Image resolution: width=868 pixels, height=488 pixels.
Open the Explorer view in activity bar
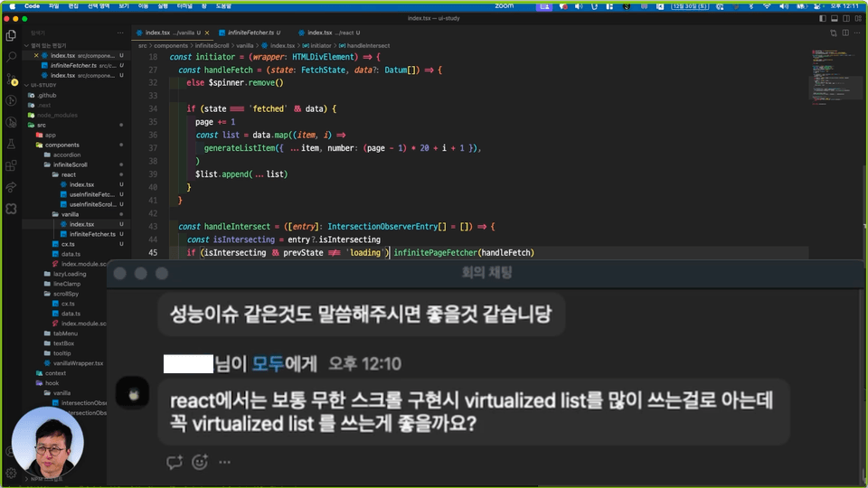click(x=11, y=36)
